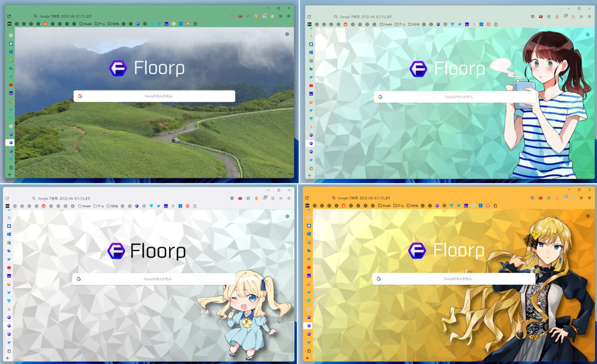Click the YouTube toolbar extension in green window
Screen dimensions: 597x364
coord(240,16)
